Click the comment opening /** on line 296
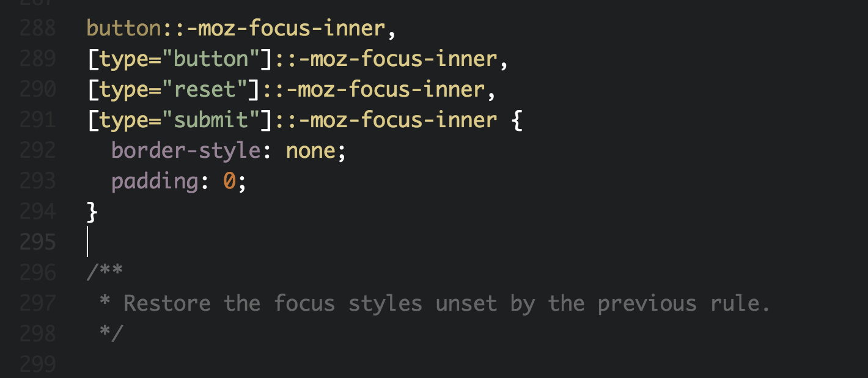868x378 pixels. point(105,273)
